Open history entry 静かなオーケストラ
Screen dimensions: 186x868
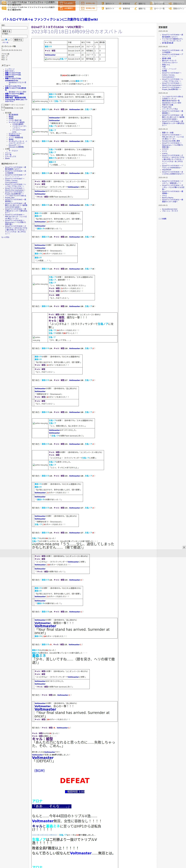pyautogui.click(x=169, y=61)
